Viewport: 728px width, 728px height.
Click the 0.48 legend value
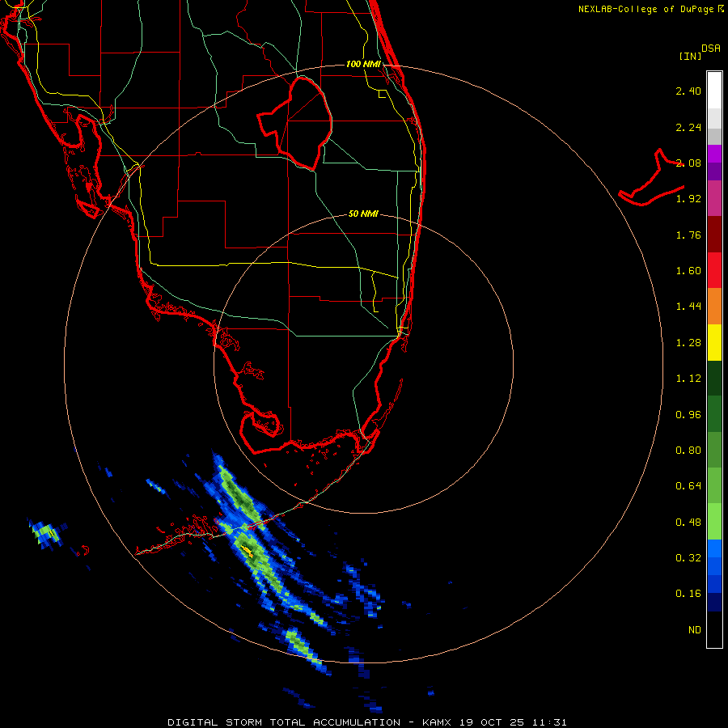point(688,523)
